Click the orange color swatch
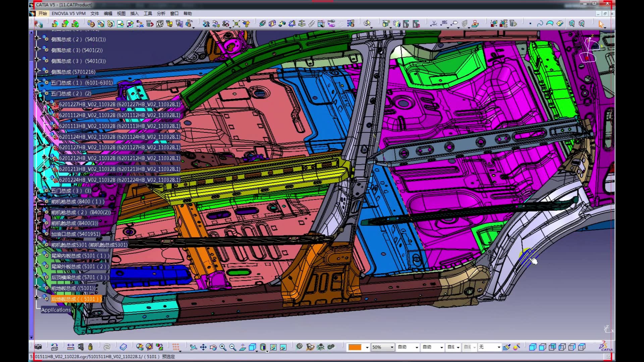644x362 pixels. pos(355,347)
